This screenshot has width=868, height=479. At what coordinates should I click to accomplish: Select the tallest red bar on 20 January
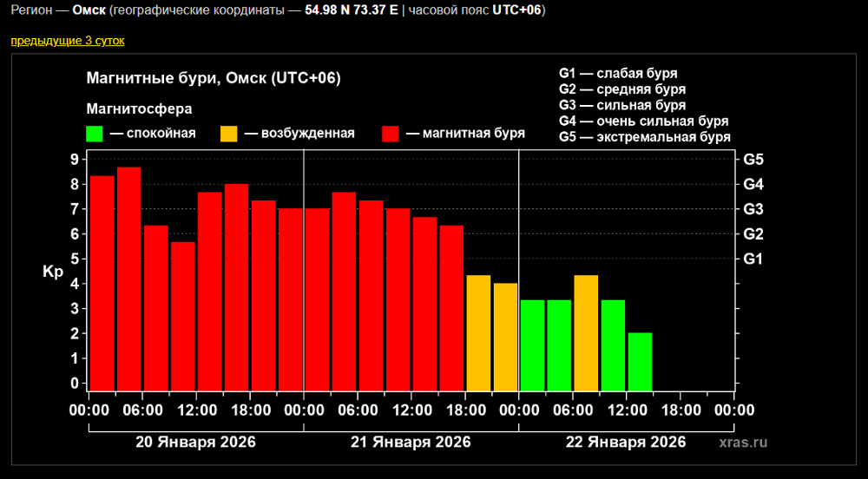tap(129, 278)
